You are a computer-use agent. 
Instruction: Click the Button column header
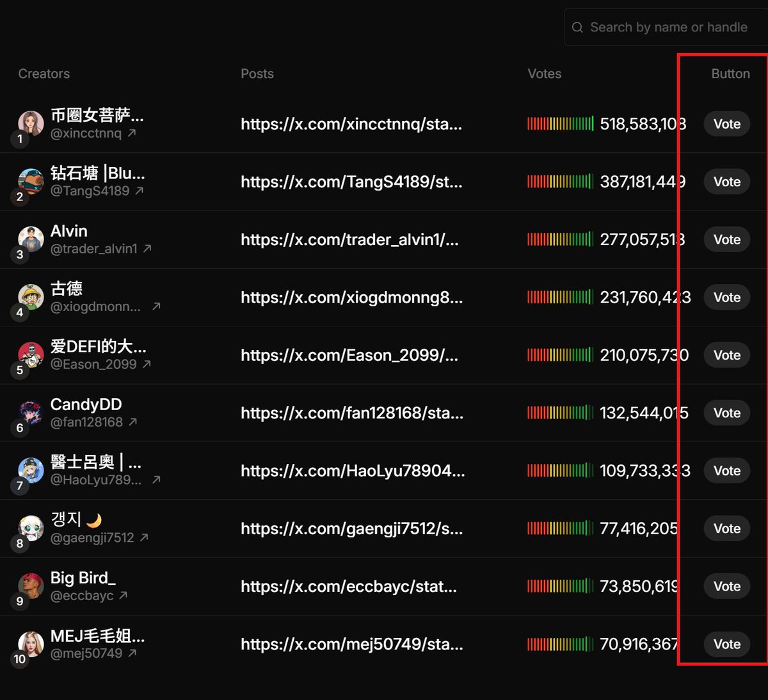tap(731, 74)
